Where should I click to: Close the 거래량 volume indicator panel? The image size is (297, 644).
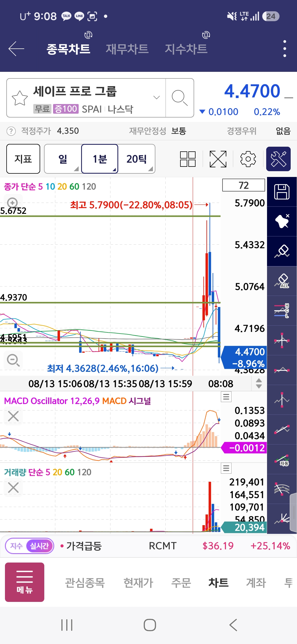pos(13,487)
